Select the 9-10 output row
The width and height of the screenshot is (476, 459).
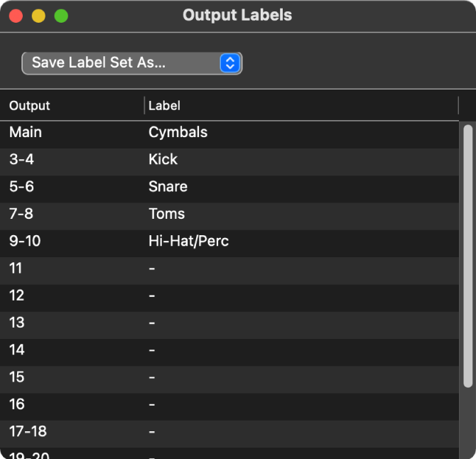pos(25,241)
